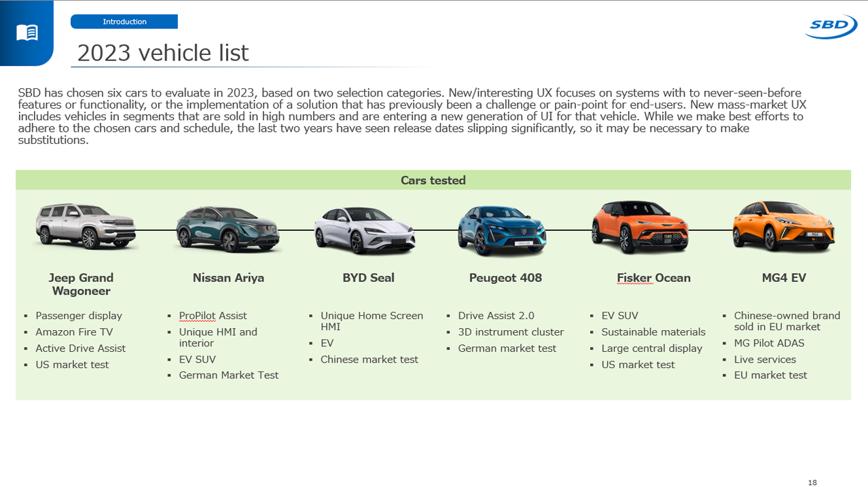
Task: Click the 'MG Pilot ADAS' bullet
Action: [769, 343]
